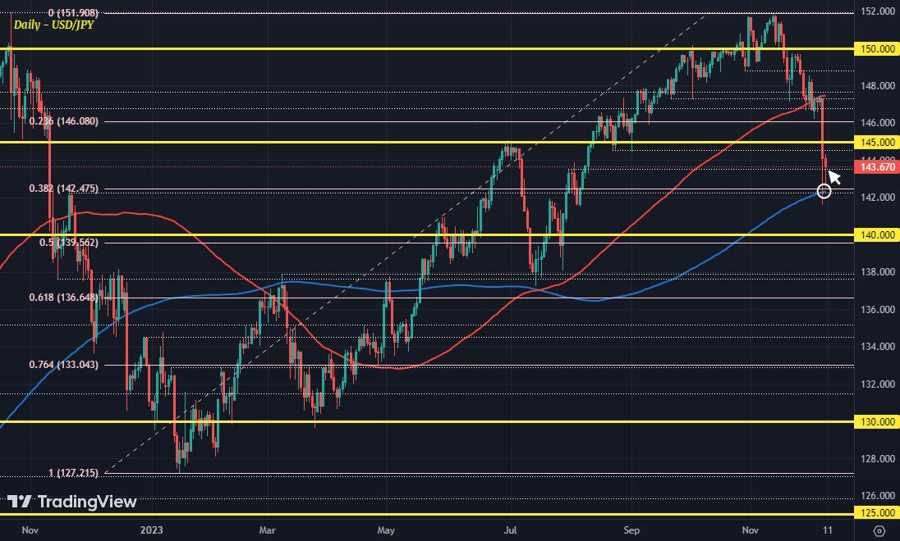Click the 138.000 price axis value
The width and height of the screenshot is (900, 541).
pos(878,272)
